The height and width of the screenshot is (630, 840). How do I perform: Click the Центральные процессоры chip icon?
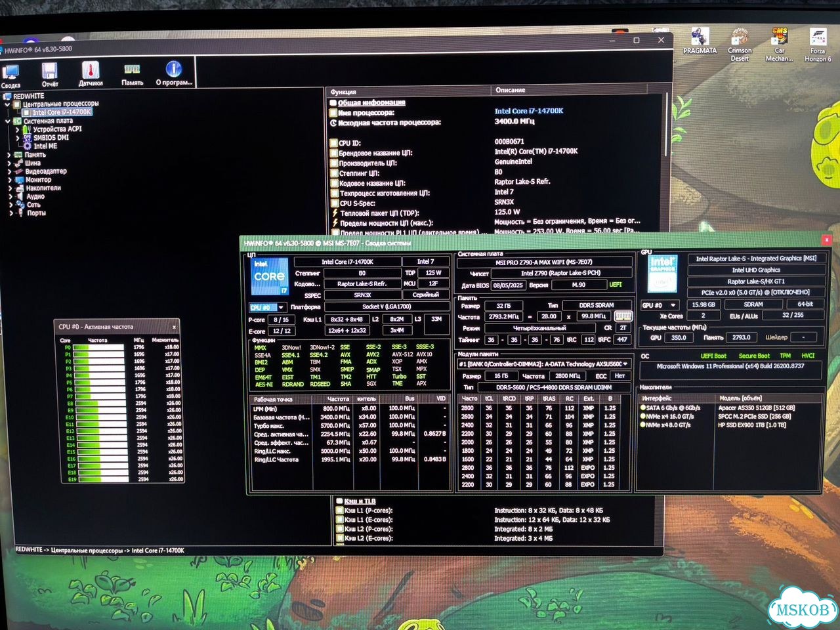[18, 104]
